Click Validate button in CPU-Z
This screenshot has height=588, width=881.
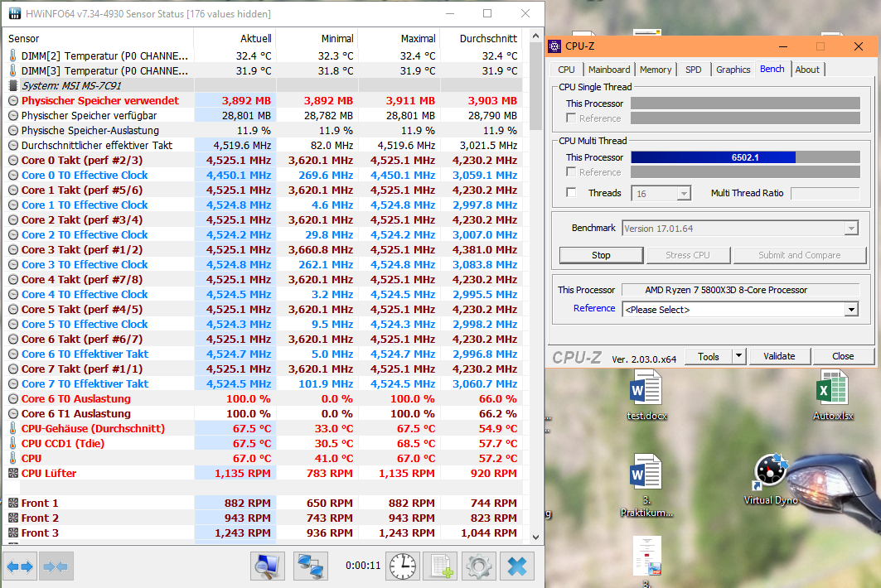[779, 356]
